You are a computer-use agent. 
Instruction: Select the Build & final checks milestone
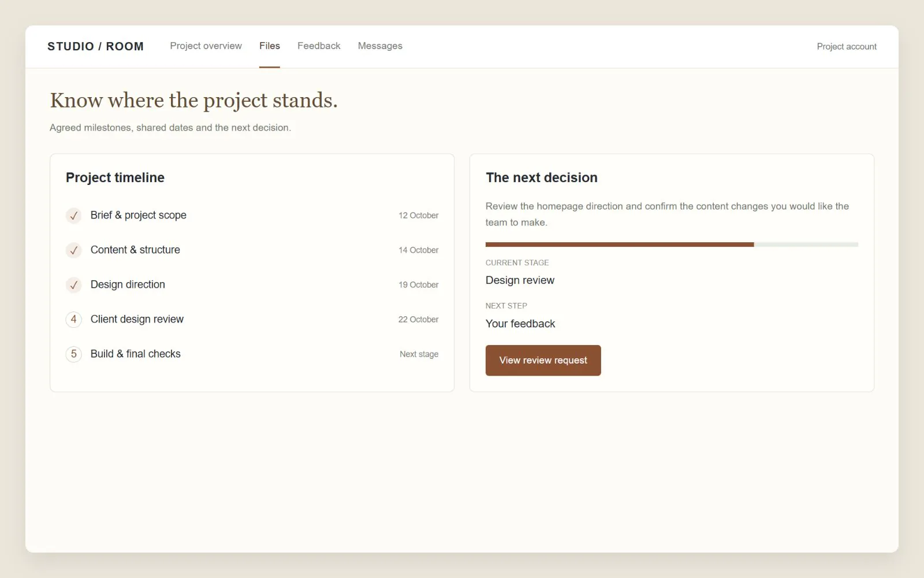252,354
